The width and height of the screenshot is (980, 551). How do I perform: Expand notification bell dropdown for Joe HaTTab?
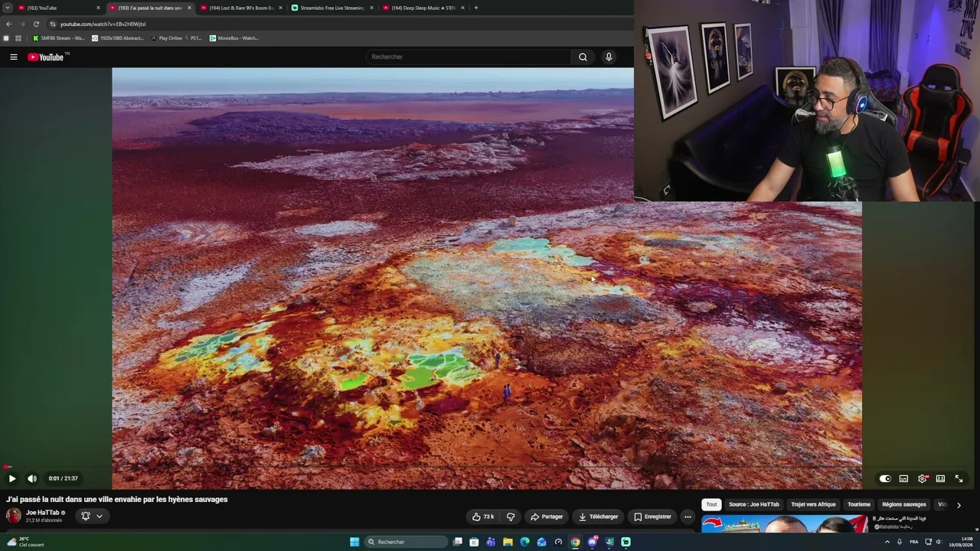pyautogui.click(x=92, y=516)
